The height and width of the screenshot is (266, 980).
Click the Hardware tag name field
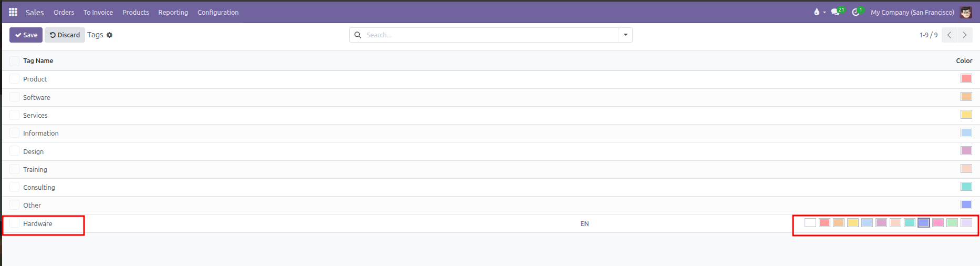pyautogui.click(x=37, y=223)
